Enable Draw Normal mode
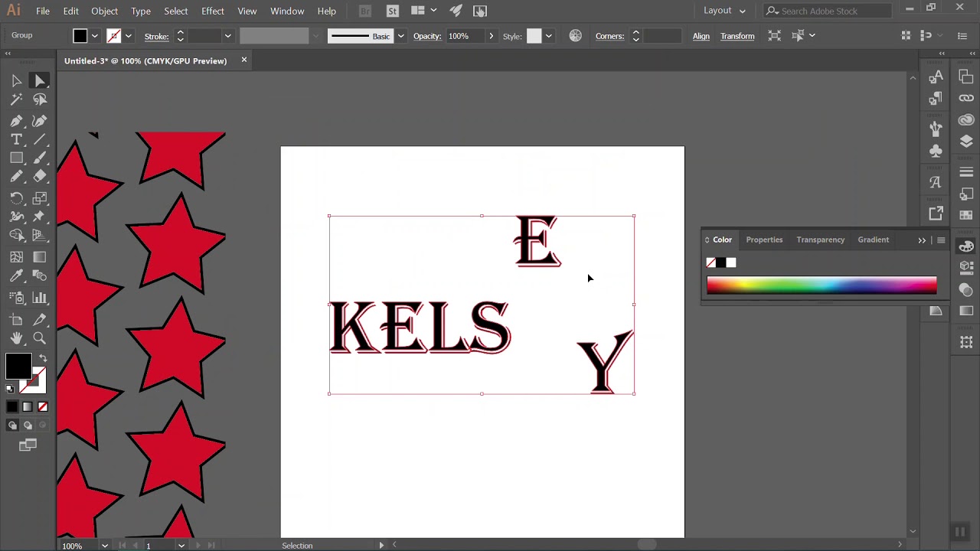The image size is (980, 551). point(12,425)
